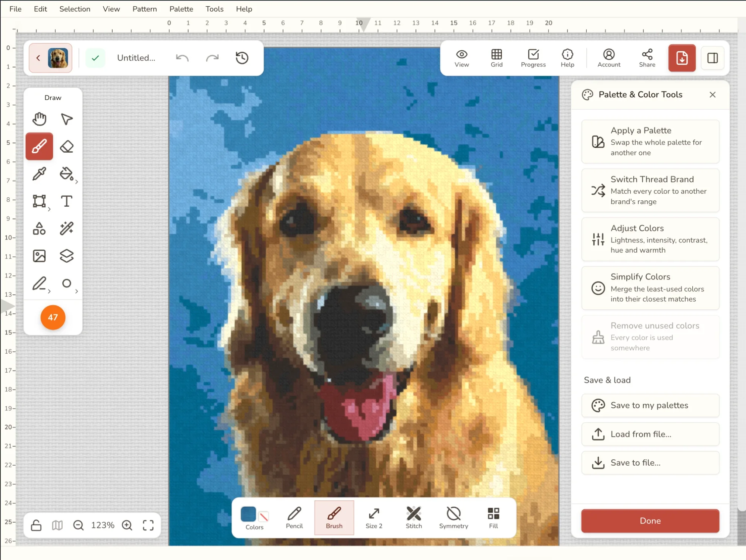Toggle the side panel layout button
This screenshot has height=560, width=746.
712,58
